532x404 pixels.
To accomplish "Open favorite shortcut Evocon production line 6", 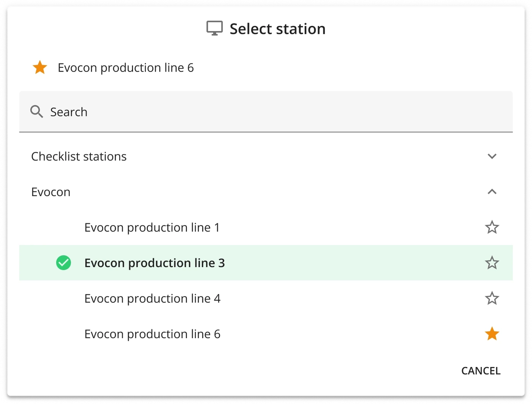I will coord(126,68).
